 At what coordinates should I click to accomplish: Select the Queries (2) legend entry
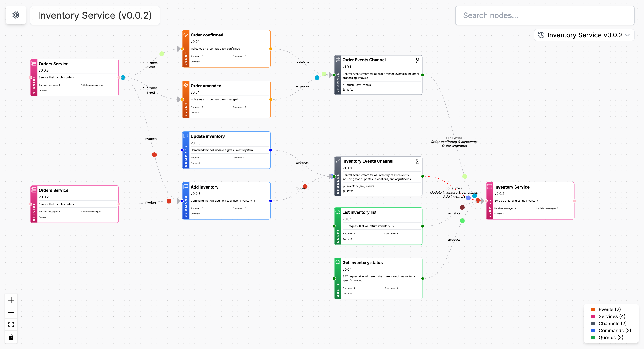tap(611, 338)
